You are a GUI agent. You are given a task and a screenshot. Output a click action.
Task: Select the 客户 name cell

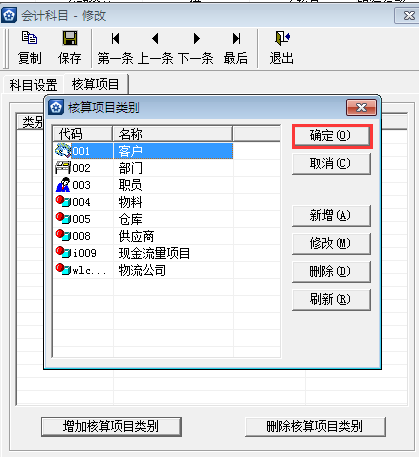coord(173,151)
